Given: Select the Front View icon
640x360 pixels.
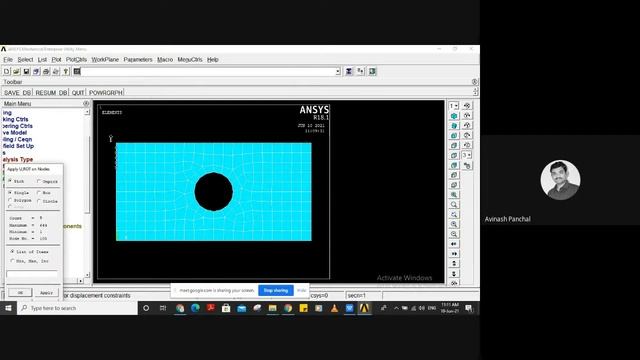Looking at the screenshot, I should 454,136.
